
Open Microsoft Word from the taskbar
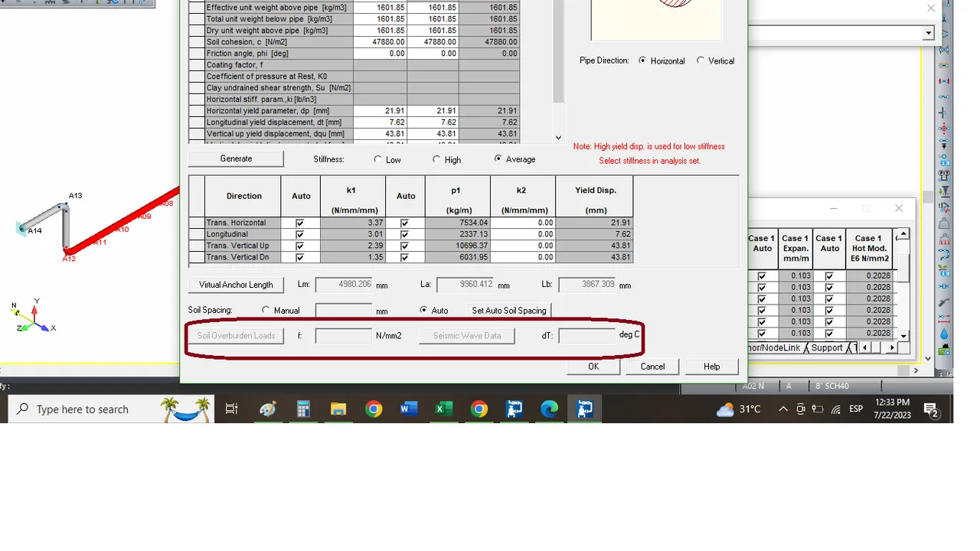(408, 409)
